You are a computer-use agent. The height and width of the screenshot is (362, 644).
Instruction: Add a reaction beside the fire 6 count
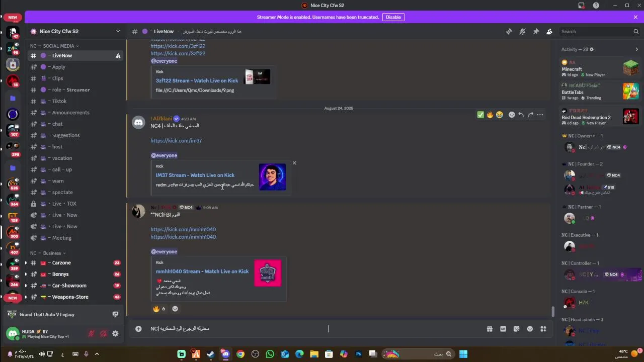coord(175,308)
